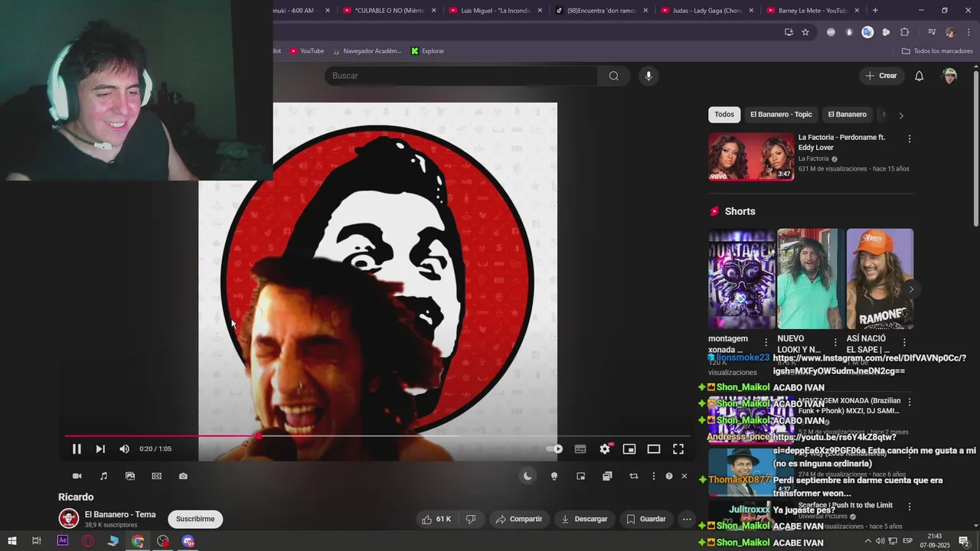Click the music note icon below the player

pyautogui.click(x=104, y=476)
